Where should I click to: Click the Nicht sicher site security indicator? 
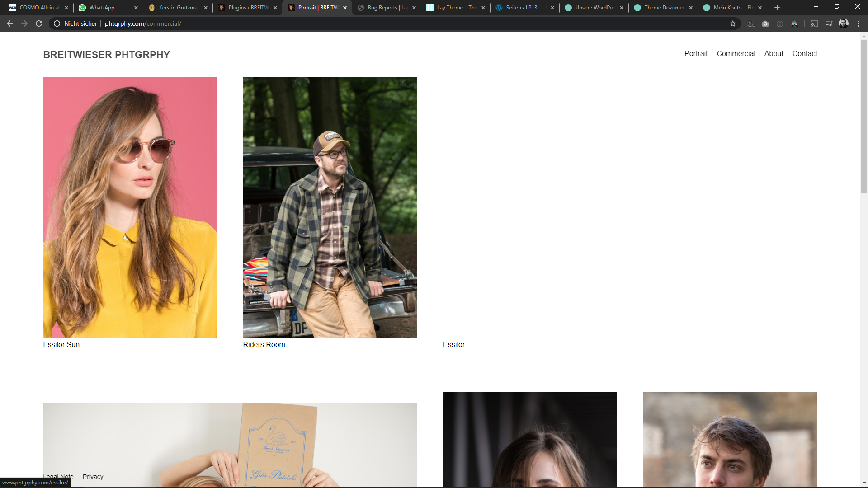80,23
